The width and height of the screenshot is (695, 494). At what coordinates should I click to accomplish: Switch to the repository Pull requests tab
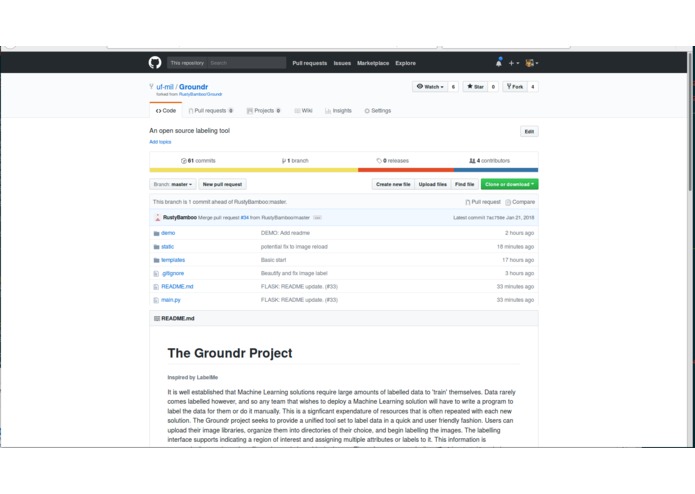pos(211,111)
